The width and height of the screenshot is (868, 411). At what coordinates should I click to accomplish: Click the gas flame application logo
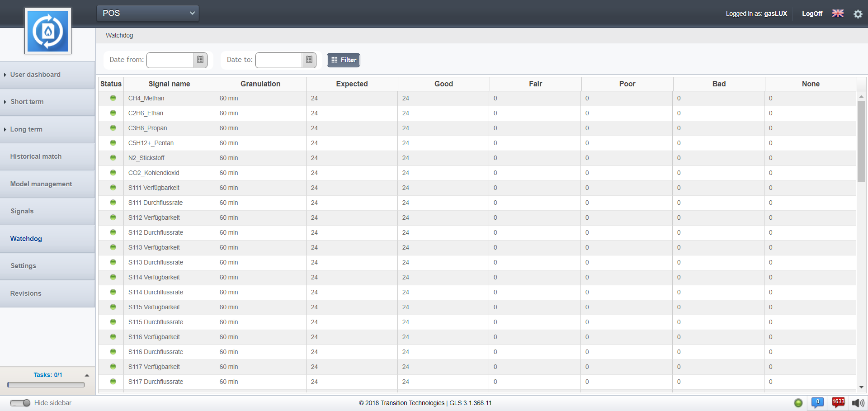point(48,31)
